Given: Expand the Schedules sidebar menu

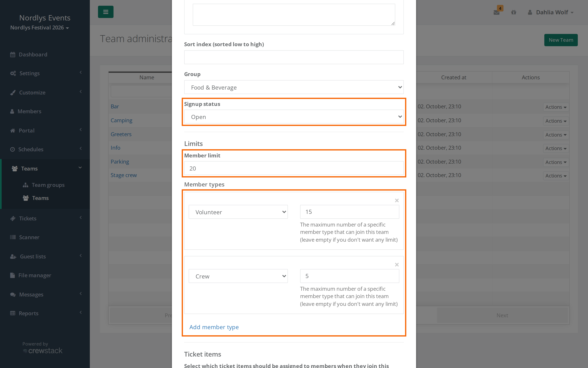Looking at the screenshot, I should (x=45, y=149).
